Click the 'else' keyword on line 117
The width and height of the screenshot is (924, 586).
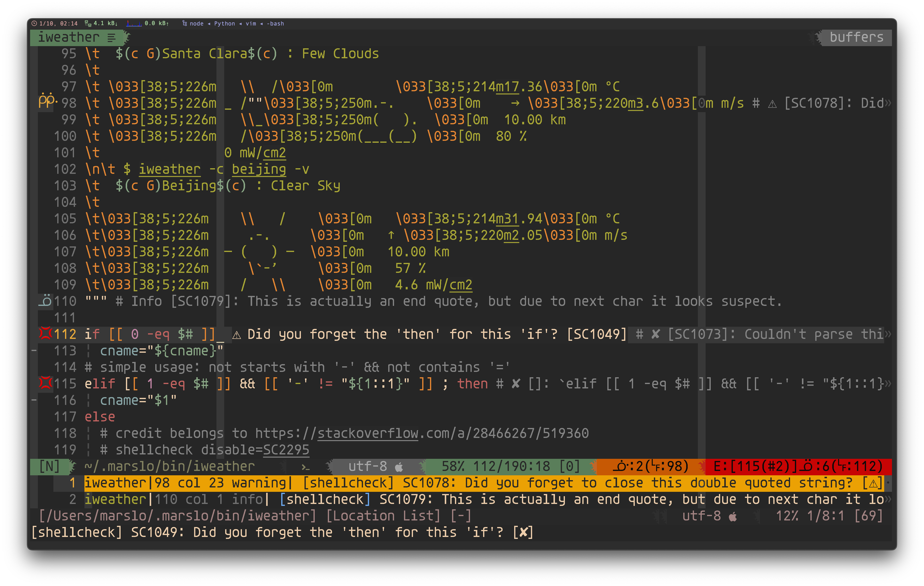tap(100, 417)
